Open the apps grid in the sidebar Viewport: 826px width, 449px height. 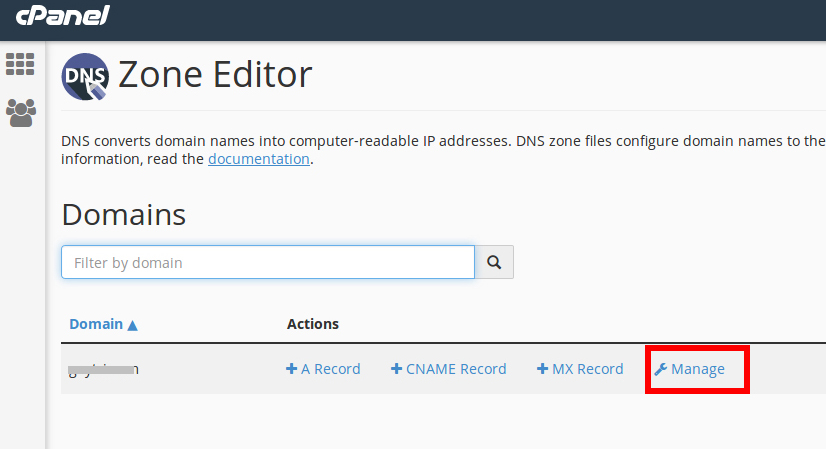click(x=20, y=64)
